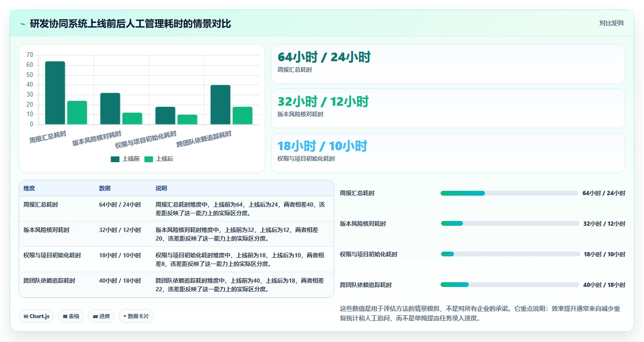Click the 上线后 bar for 权限与项目初始化耗时

click(187, 120)
